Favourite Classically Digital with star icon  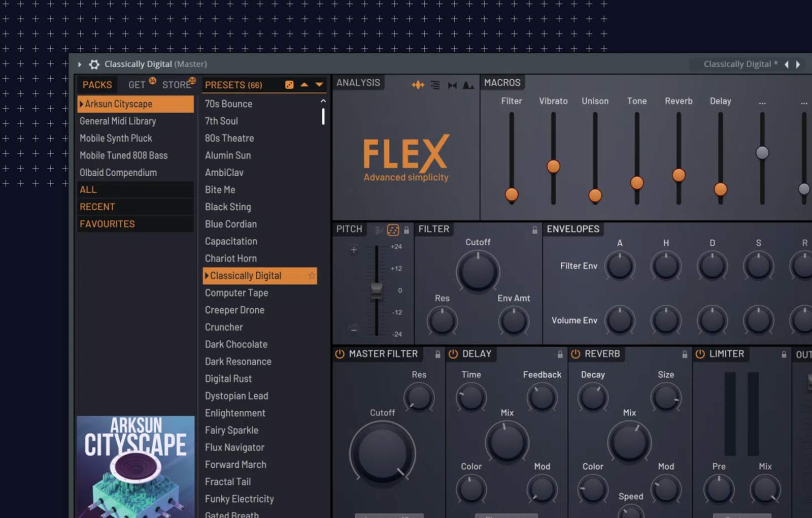coord(311,276)
